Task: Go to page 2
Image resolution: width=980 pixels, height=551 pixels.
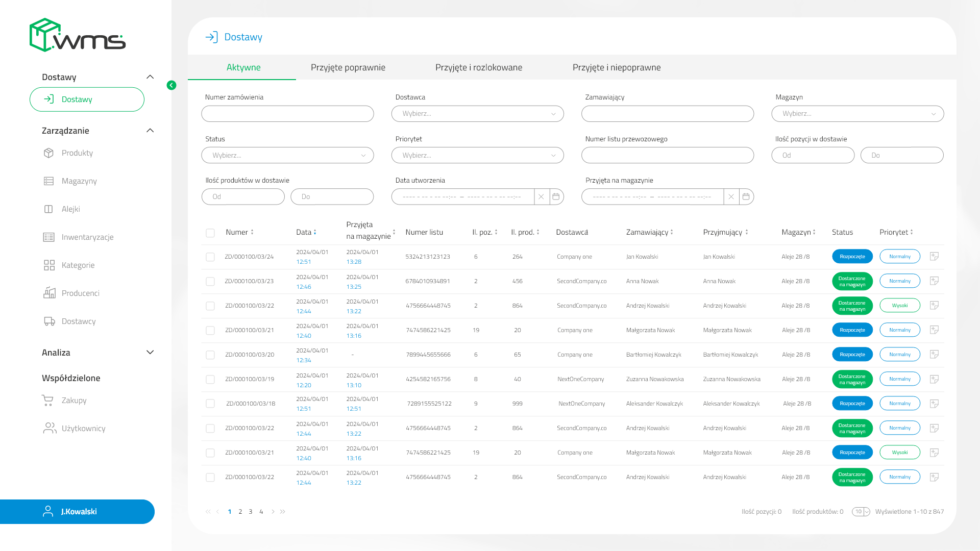Action: [x=240, y=512]
